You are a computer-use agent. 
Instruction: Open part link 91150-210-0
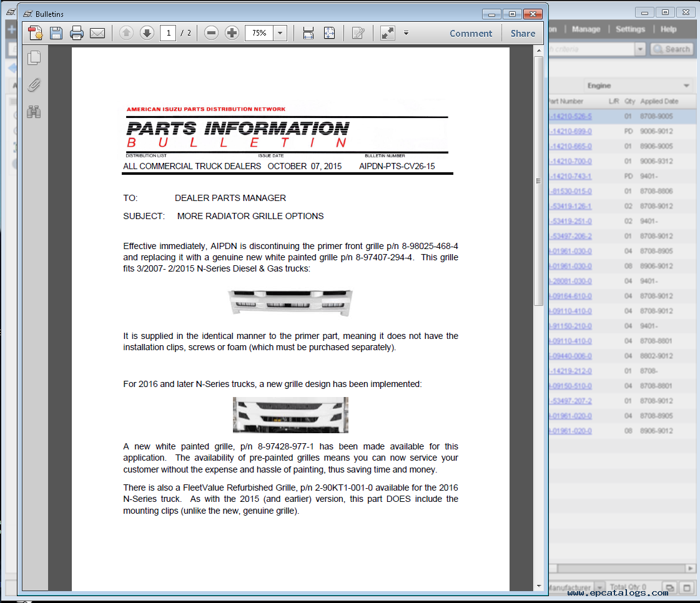(x=571, y=326)
